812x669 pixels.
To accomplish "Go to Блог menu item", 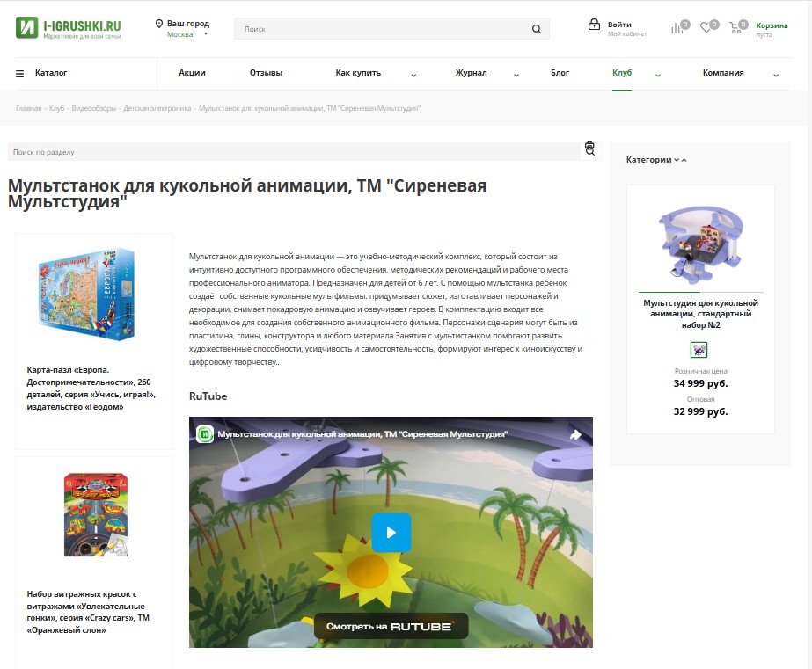I will 560,73.
